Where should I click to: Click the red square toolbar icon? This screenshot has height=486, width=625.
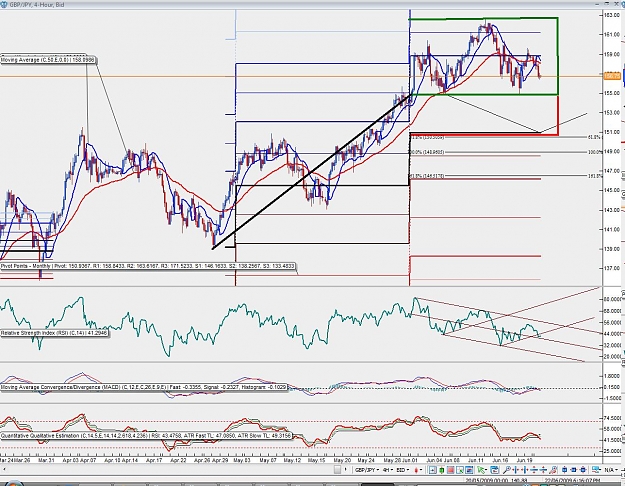[x=450, y=470]
